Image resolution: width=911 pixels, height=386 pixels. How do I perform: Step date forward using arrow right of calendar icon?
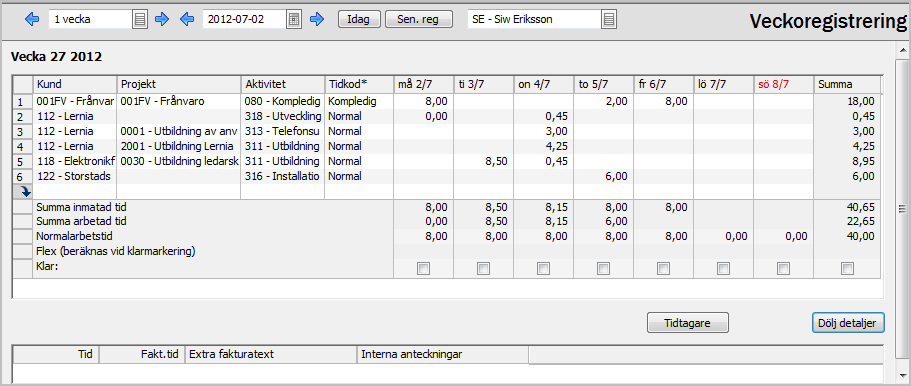click(x=317, y=19)
